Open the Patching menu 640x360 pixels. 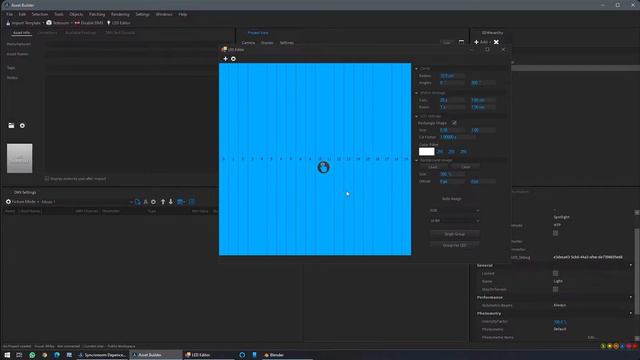pyautogui.click(x=97, y=14)
